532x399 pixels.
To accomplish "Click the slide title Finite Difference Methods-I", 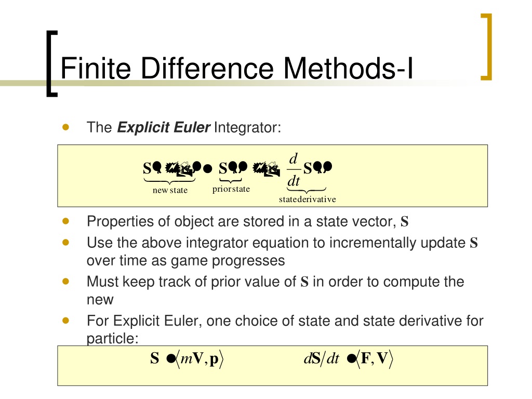I will coord(236,68).
